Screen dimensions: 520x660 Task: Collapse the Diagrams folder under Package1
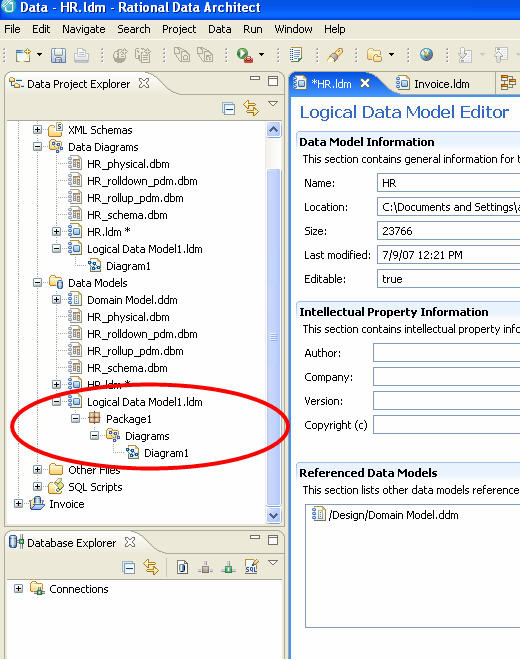(94, 436)
